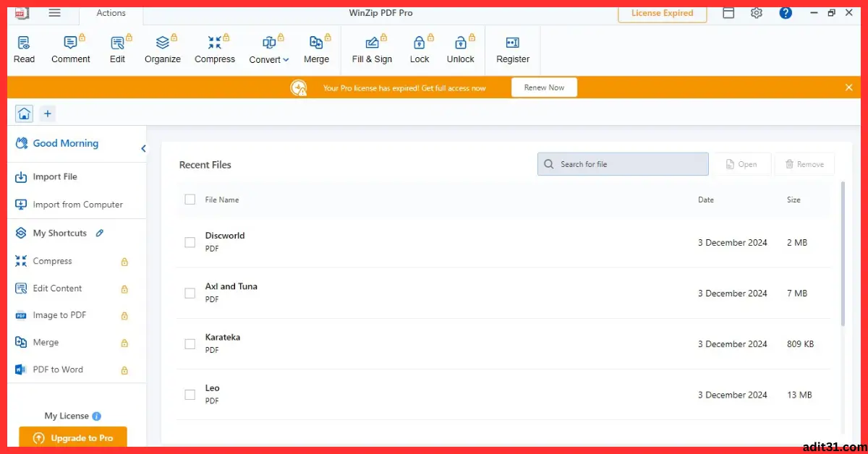Dismiss the expired license banner
The width and height of the screenshot is (868, 454).
pos(849,87)
